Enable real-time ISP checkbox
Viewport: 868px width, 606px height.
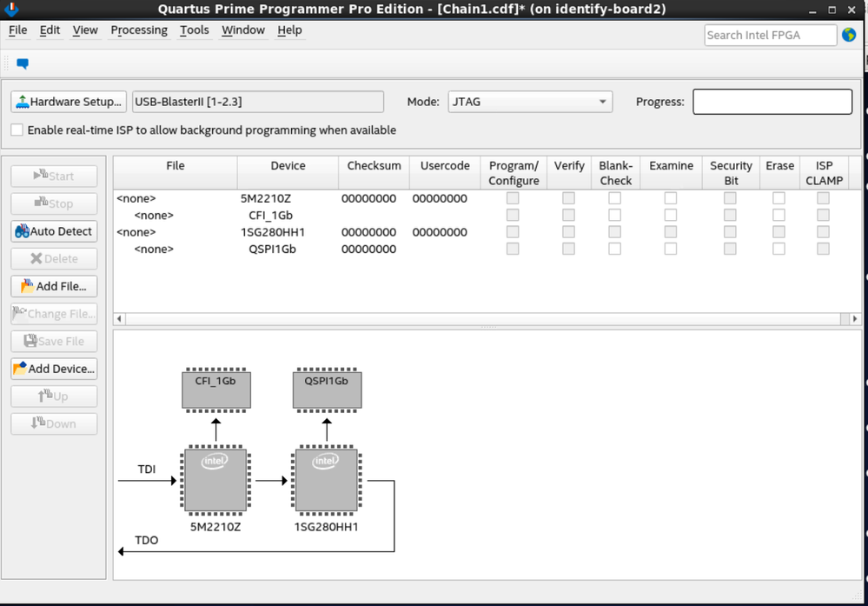coord(17,130)
